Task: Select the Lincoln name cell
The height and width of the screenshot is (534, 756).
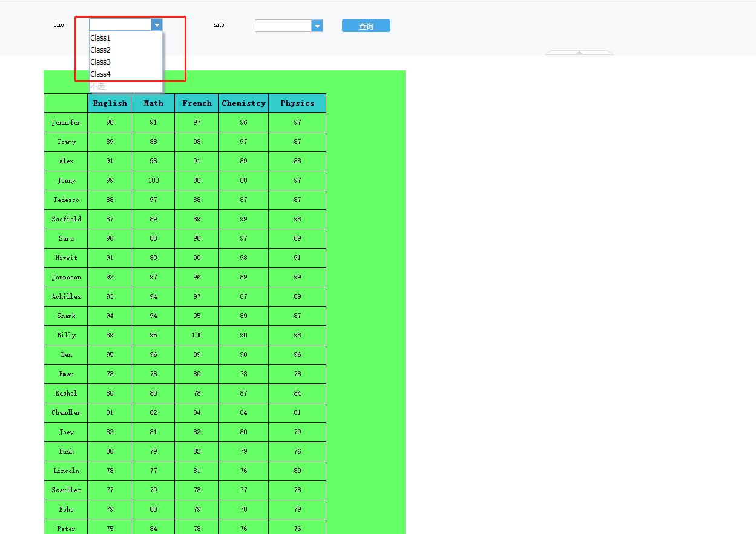Action: [66, 471]
